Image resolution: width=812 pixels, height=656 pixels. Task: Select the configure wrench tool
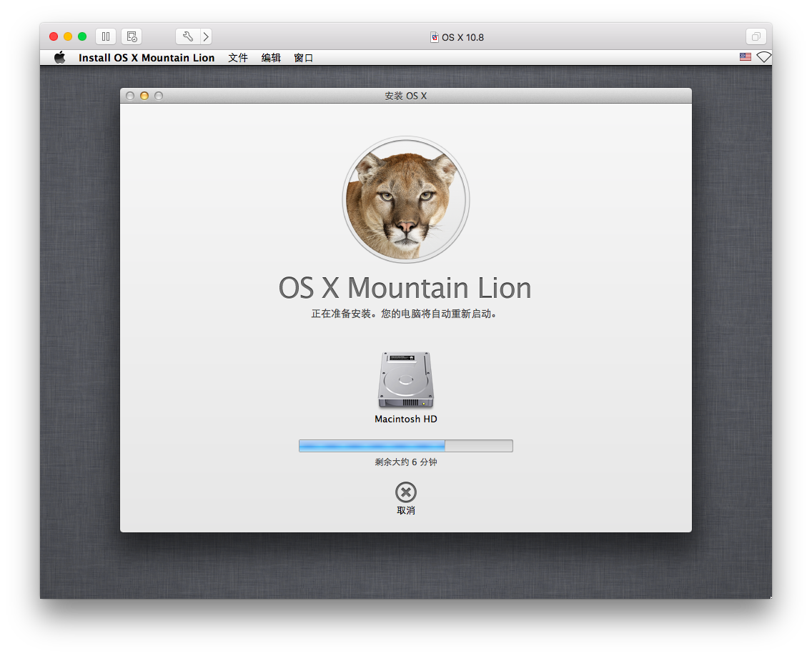pyautogui.click(x=188, y=36)
